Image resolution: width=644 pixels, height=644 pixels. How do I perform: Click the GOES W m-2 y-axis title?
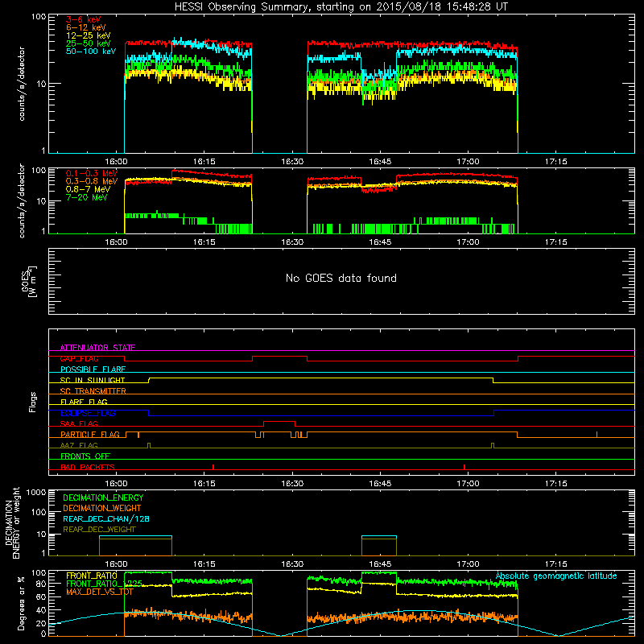(x=29, y=281)
